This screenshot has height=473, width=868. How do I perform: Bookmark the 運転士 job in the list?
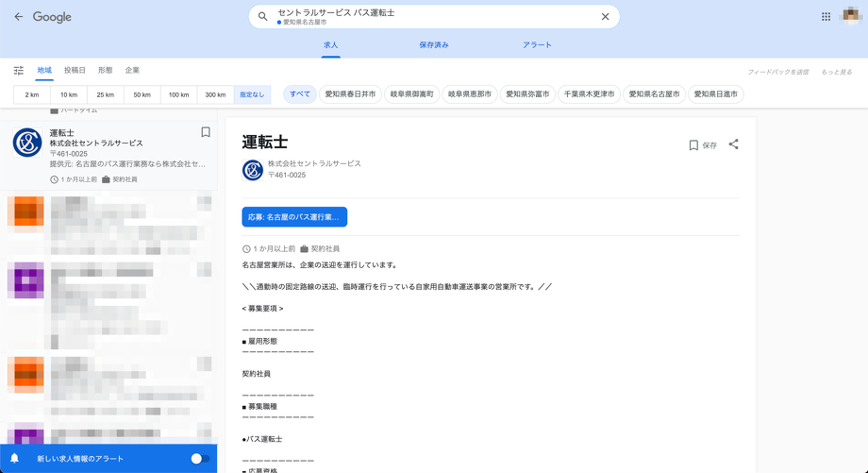tap(206, 132)
